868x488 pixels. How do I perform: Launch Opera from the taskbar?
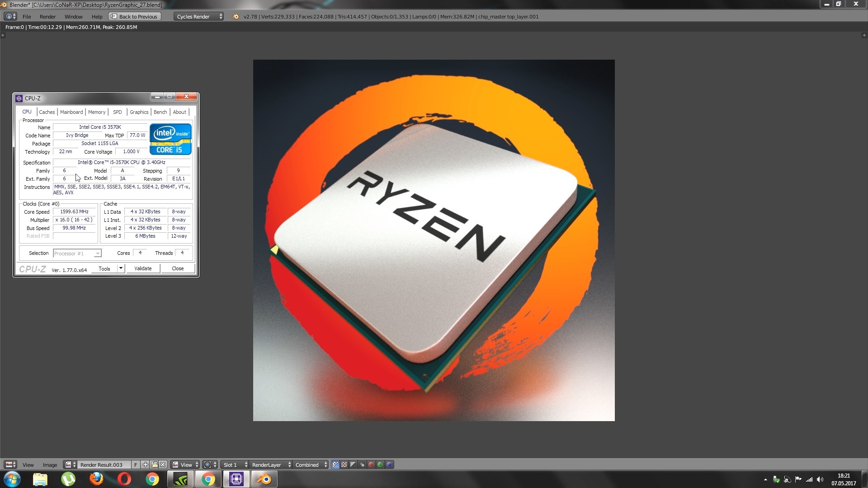124,479
